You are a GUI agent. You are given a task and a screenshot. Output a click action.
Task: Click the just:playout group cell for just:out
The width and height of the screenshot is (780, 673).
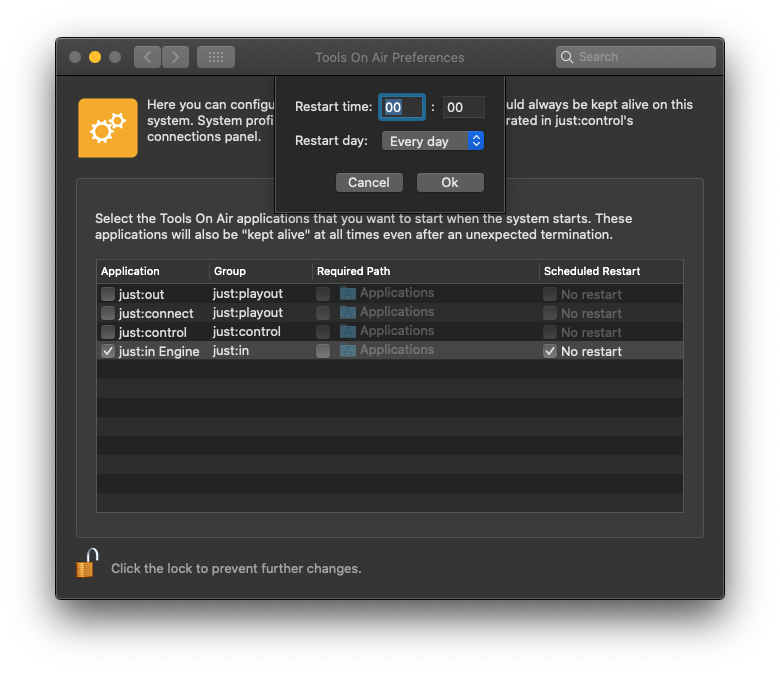coord(248,293)
